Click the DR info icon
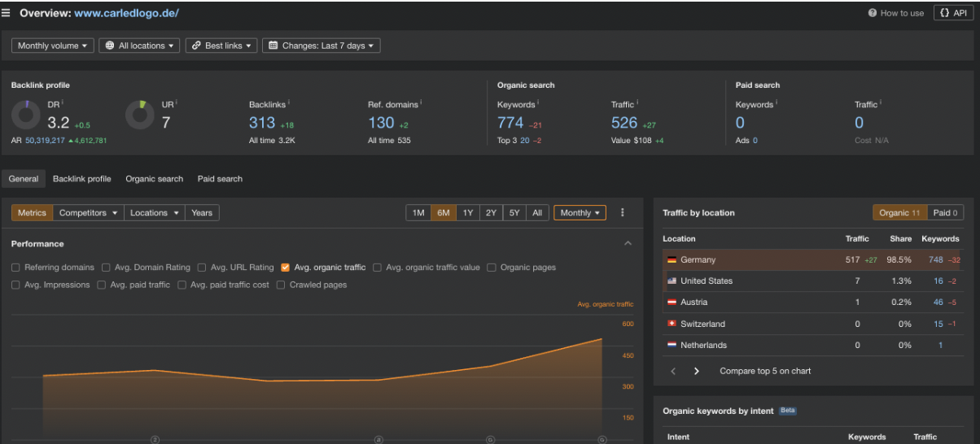Viewport: 980px width, 444px height. pos(63,103)
